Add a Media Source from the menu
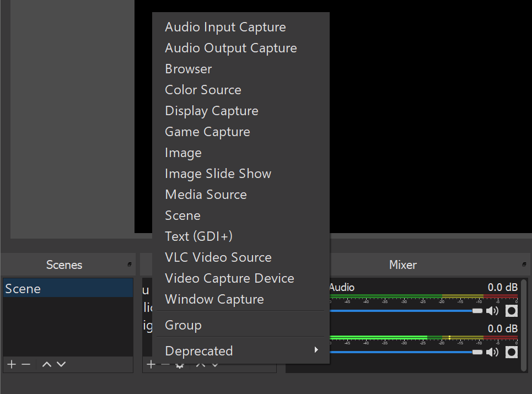This screenshot has width=532, height=394. 206,194
